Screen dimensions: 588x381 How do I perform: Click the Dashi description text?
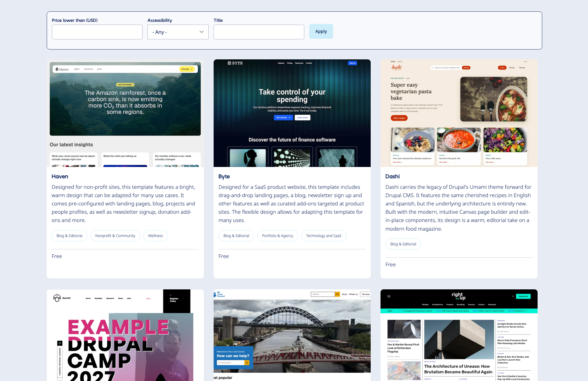459,208
